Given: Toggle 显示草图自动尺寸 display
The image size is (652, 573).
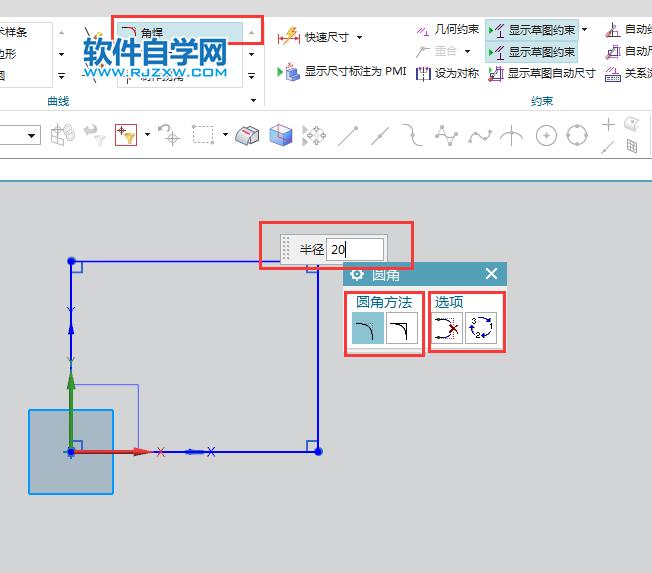Looking at the screenshot, I should tap(542, 74).
